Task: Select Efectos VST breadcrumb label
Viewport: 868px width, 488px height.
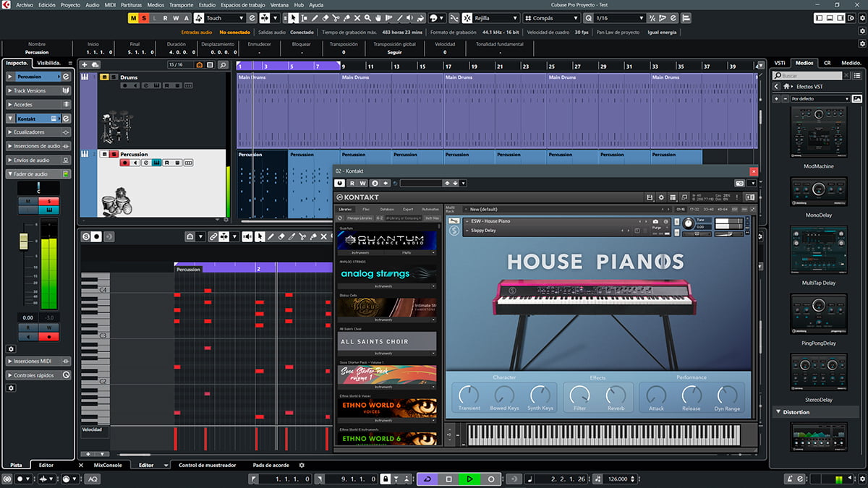Action: point(808,87)
